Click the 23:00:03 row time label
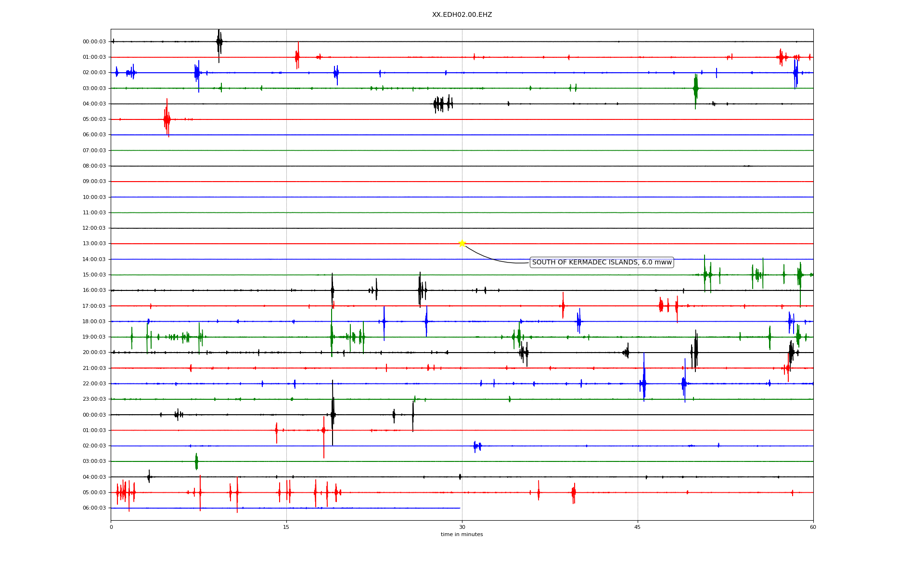 tap(94, 399)
